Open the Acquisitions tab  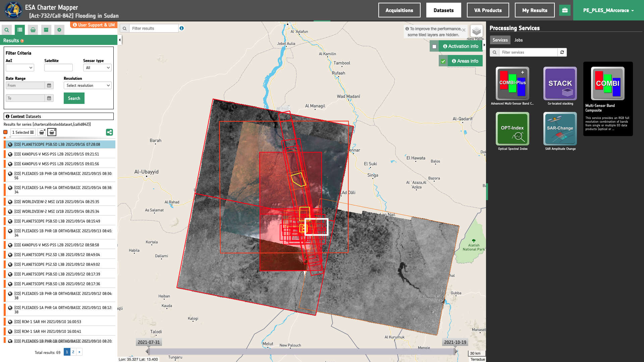point(399,10)
